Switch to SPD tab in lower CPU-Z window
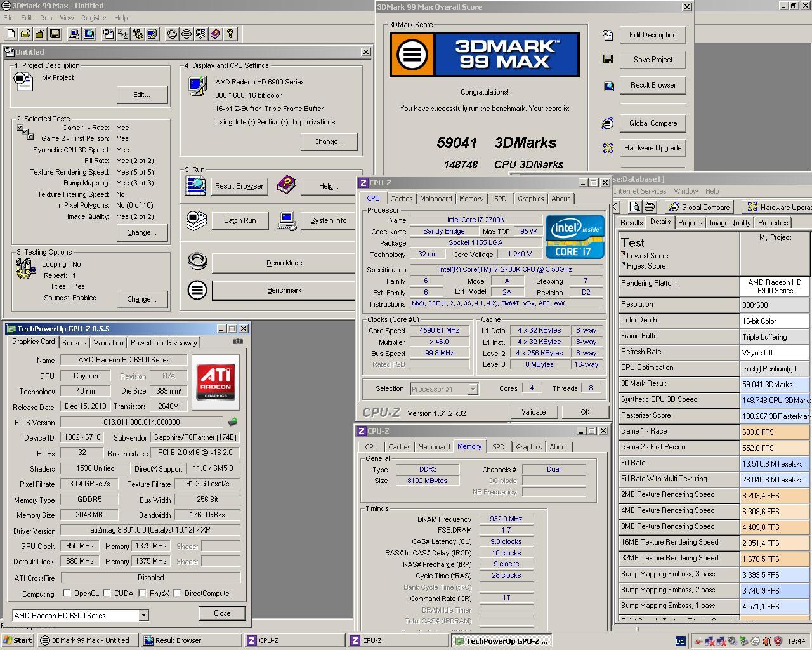This screenshot has height=650, width=812. 499,447
